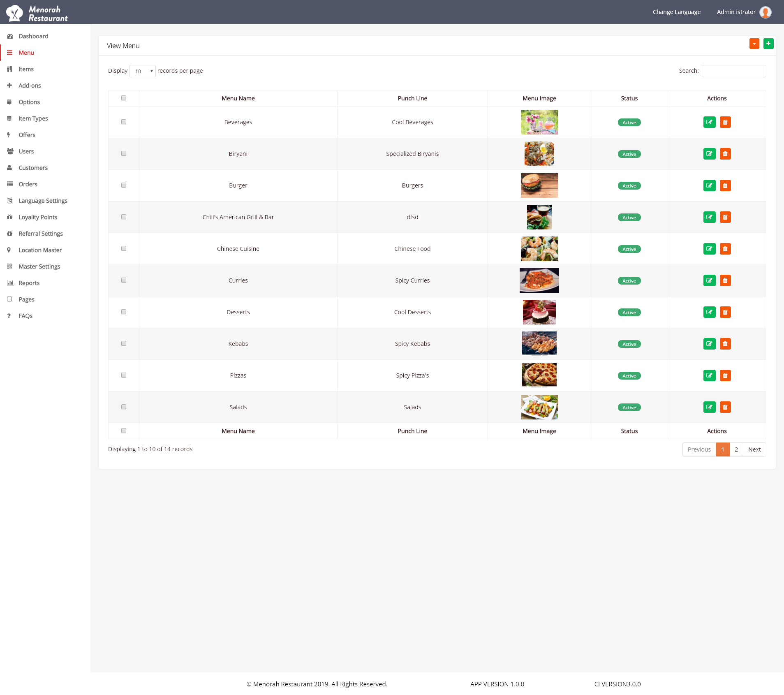This screenshot has width=784, height=695.
Task: Focus the Search input field
Action: click(x=734, y=71)
